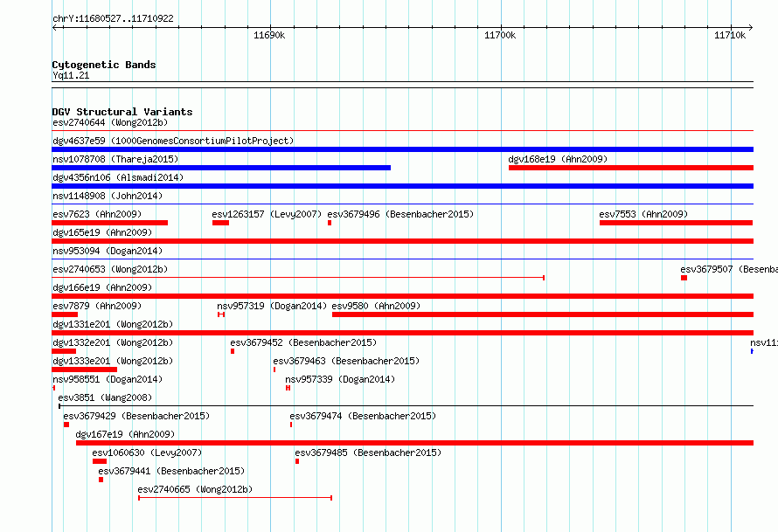Select nsv1148908 (John2014) variant label
The image size is (778, 532).
point(108,196)
